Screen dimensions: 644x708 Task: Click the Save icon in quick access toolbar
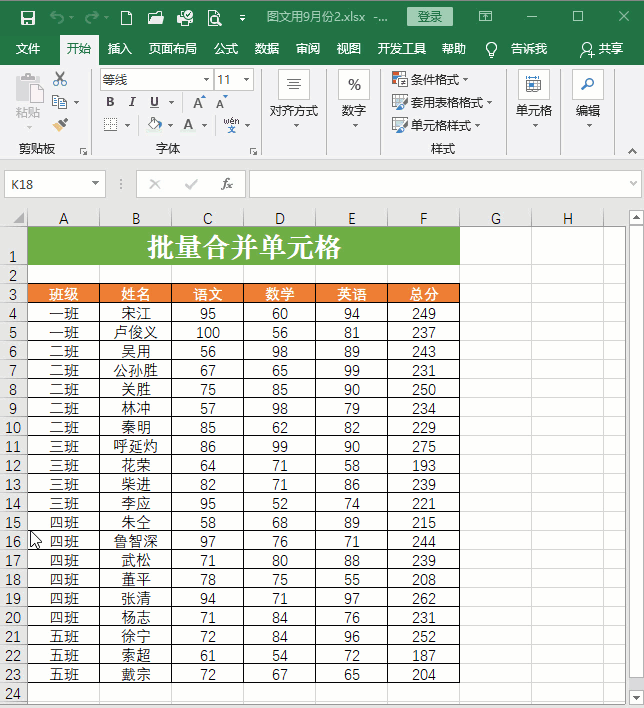tap(28, 18)
